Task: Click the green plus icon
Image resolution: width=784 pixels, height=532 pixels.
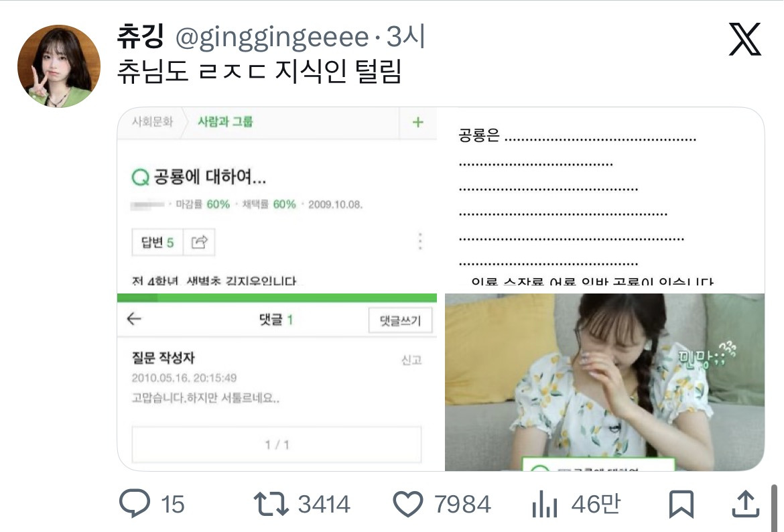Action: 418,122
